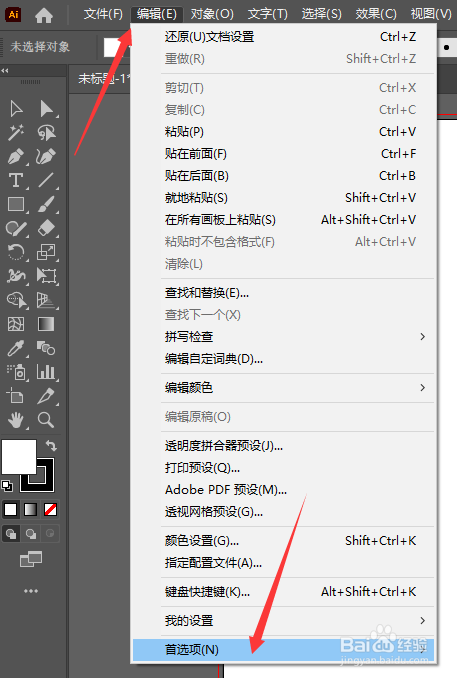This screenshot has height=678, width=457.
Task: Set paint to solid Color
Action: click(x=11, y=510)
